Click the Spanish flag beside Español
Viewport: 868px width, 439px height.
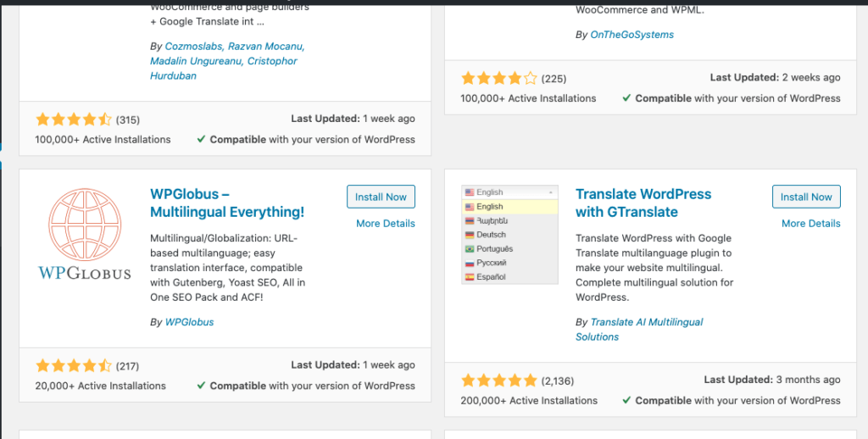coord(470,277)
